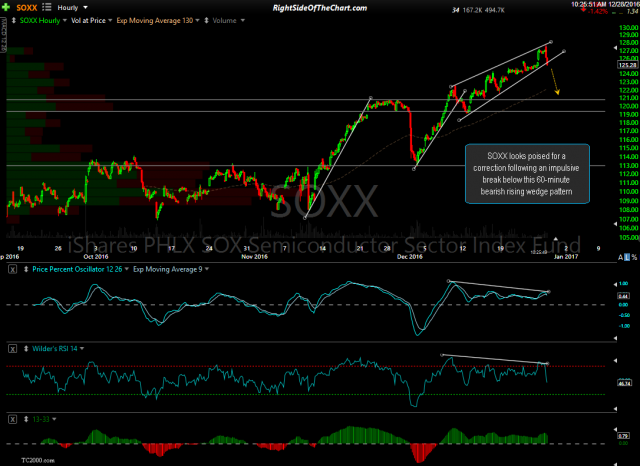Click the reorder arrows beside SOXX Hourly
This screenshot has height=466, width=640.
(13, 20)
